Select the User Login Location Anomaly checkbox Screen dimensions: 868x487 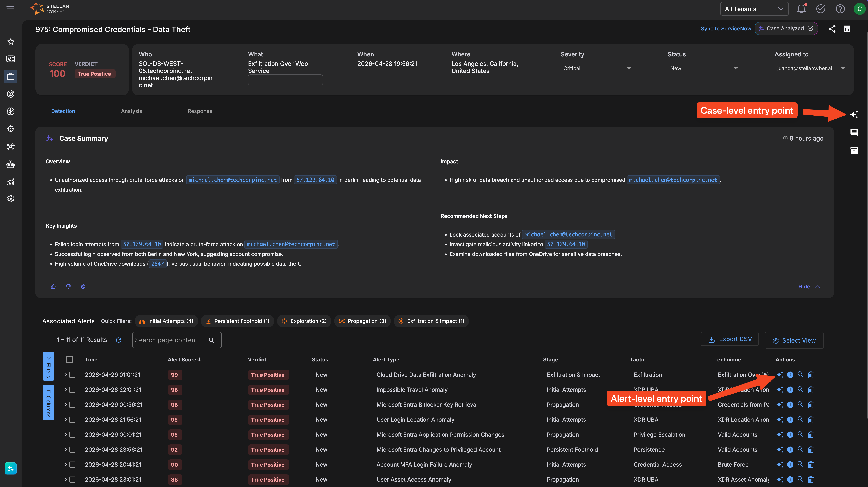[x=72, y=420]
